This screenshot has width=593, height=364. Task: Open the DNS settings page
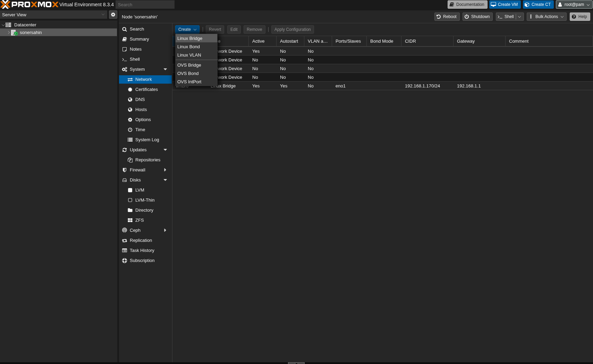(x=140, y=99)
